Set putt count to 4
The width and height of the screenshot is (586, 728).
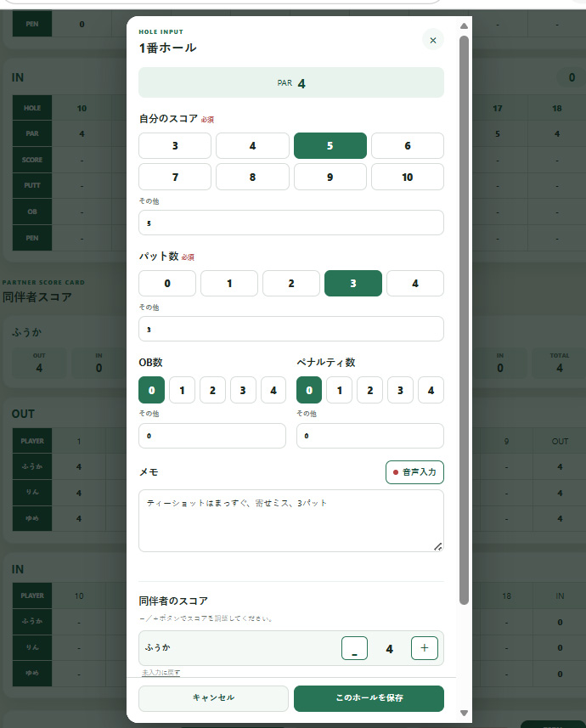415,283
